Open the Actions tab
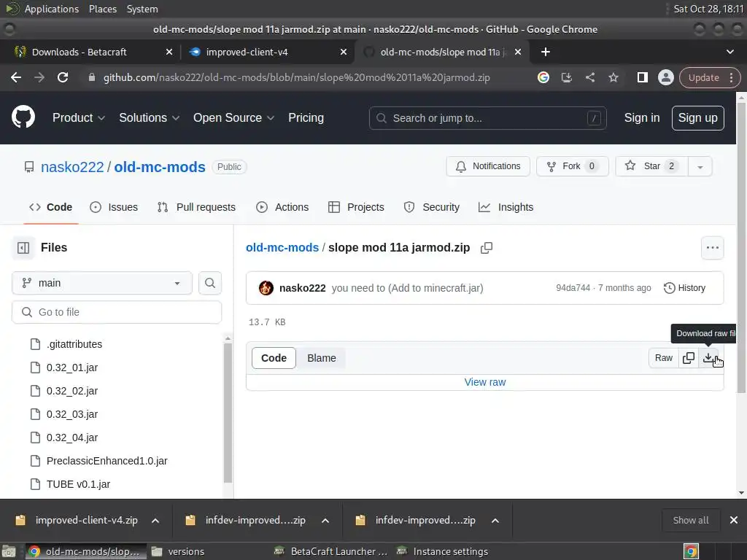The width and height of the screenshot is (747, 560). click(x=282, y=207)
